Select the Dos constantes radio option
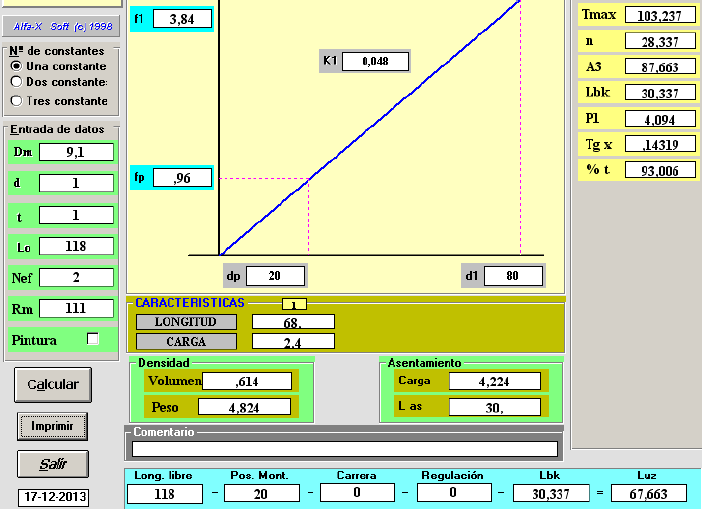 click(16, 81)
